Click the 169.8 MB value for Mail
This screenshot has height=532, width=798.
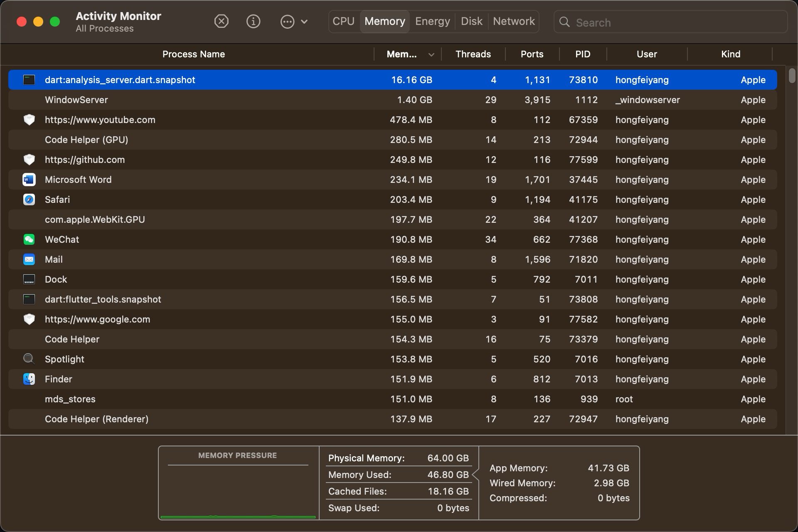[411, 259]
